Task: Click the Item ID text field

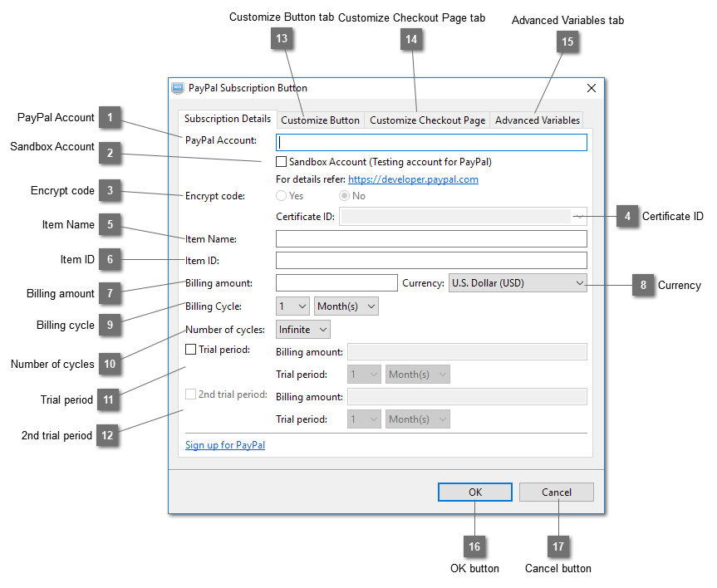Action: coord(431,260)
